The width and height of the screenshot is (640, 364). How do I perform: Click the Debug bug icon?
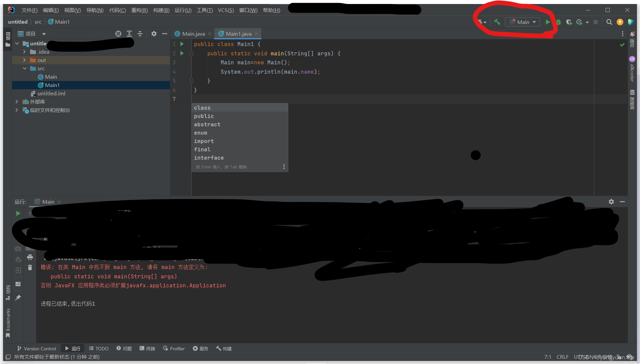pyautogui.click(x=558, y=22)
